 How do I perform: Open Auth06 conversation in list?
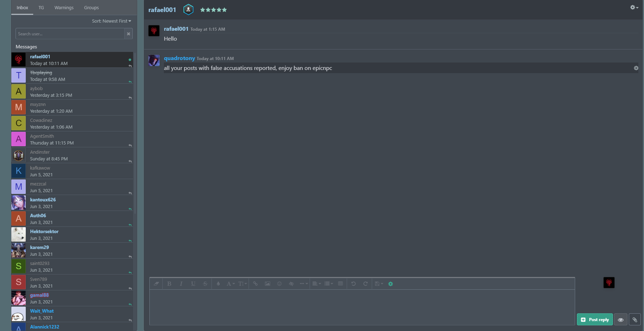(x=72, y=219)
